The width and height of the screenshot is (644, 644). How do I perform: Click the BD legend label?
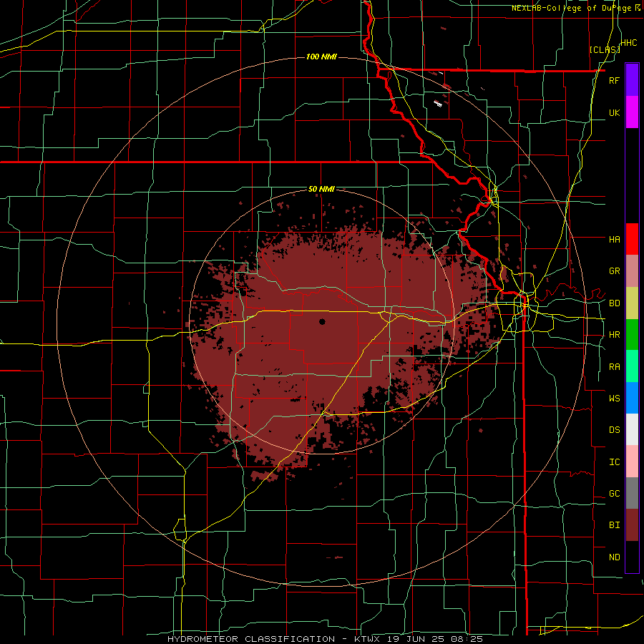pyautogui.click(x=614, y=303)
